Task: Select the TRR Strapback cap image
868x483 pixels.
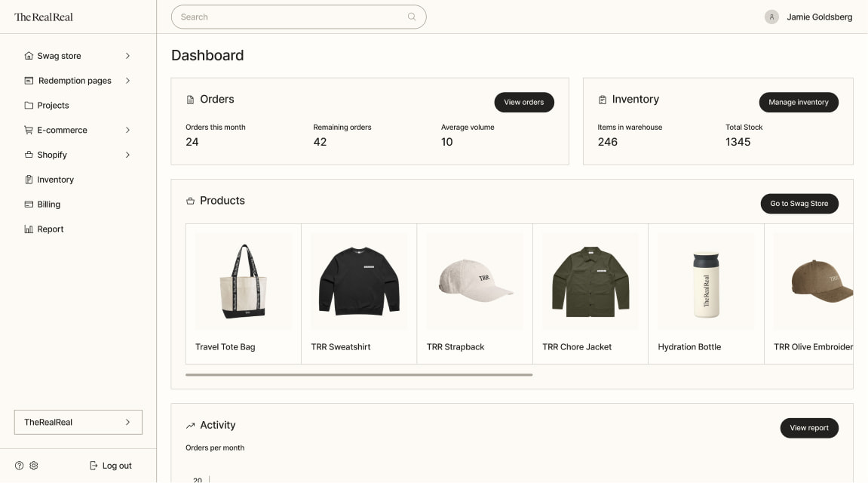Action: pyautogui.click(x=474, y=281)
